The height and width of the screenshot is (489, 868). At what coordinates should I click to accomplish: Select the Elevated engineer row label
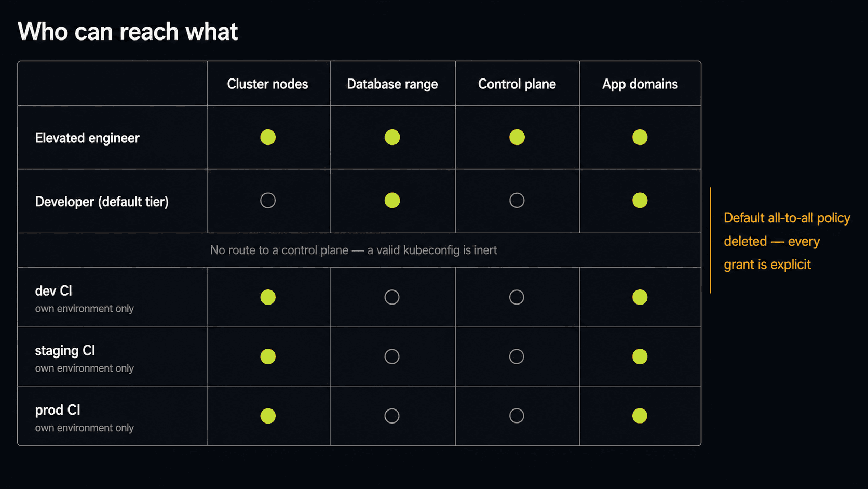click(x=87, y=138)
